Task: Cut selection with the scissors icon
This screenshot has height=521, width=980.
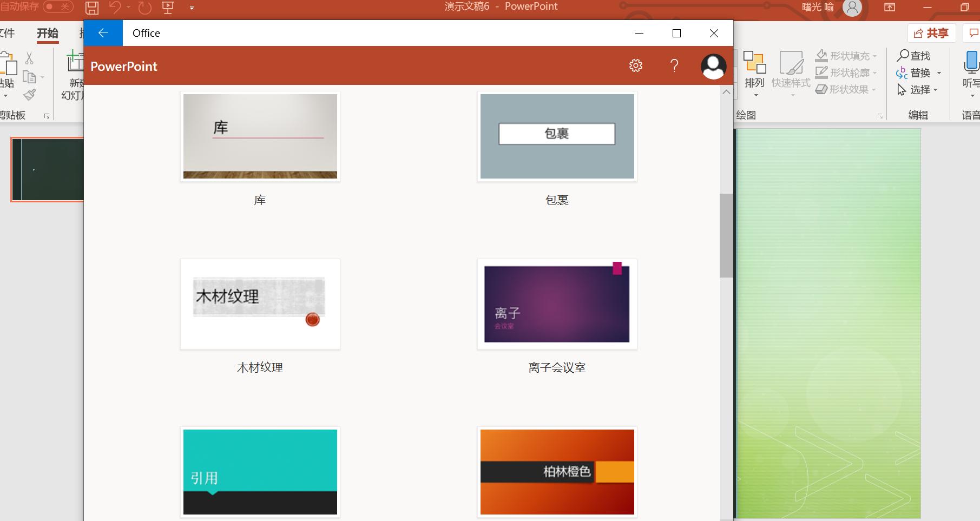Action: point(29,58)
